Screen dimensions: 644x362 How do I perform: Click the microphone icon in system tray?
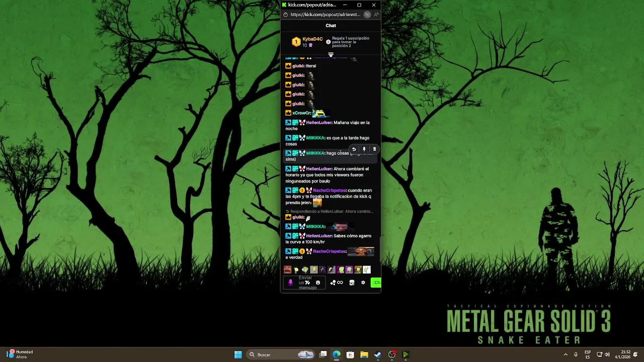(x=576, y=354)
